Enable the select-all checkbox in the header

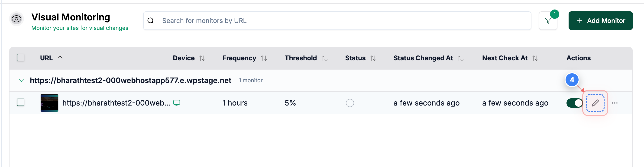(21, 58)
